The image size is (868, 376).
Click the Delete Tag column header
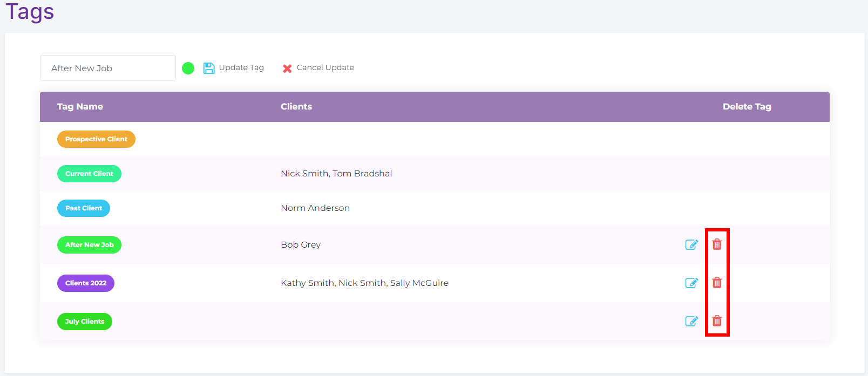[x=747, y=107]
